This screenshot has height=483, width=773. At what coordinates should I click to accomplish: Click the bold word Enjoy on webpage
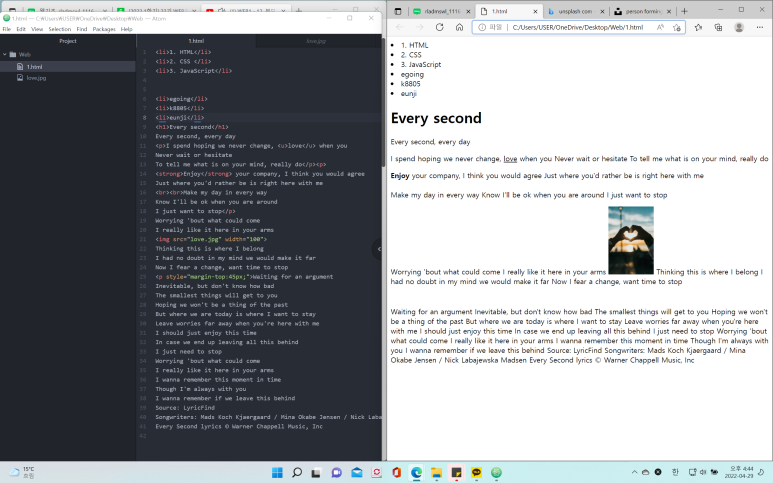pos(400,175)
